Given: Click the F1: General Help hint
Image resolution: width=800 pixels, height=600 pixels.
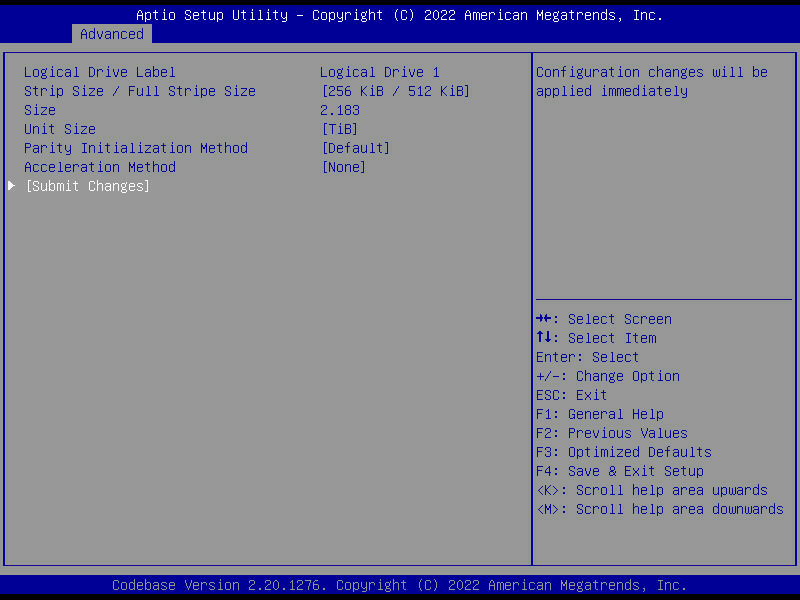Looking at the screenshot, I should pos(599,414).
